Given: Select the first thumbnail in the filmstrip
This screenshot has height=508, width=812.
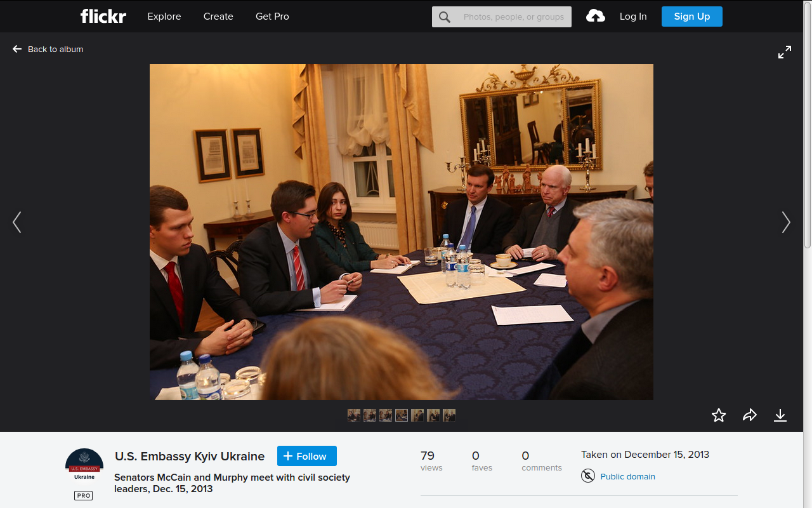Looking at the screenshot, I should (x=354, y=415).
